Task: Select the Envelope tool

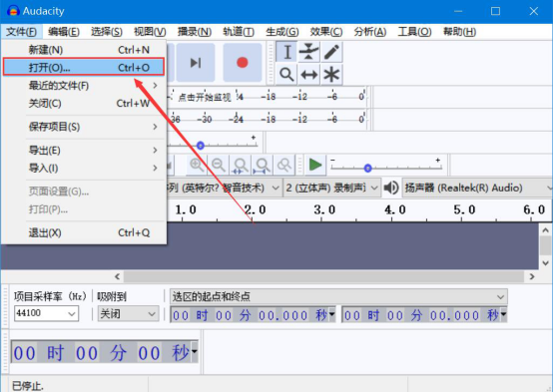Action: [309, 52]
